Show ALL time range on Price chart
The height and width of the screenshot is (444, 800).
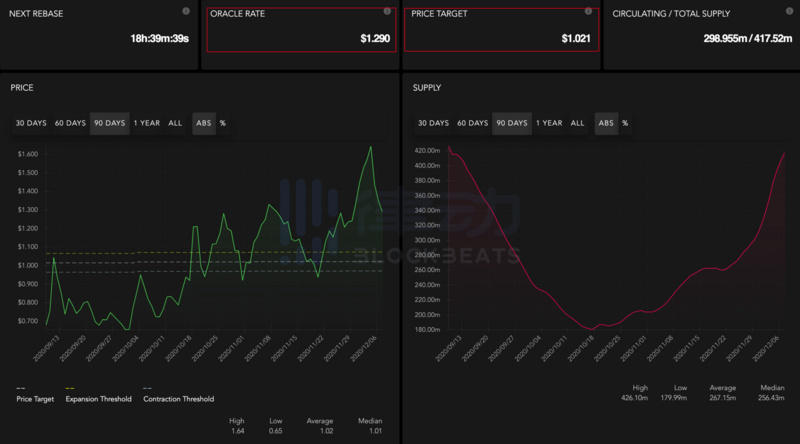coord(175,123)
